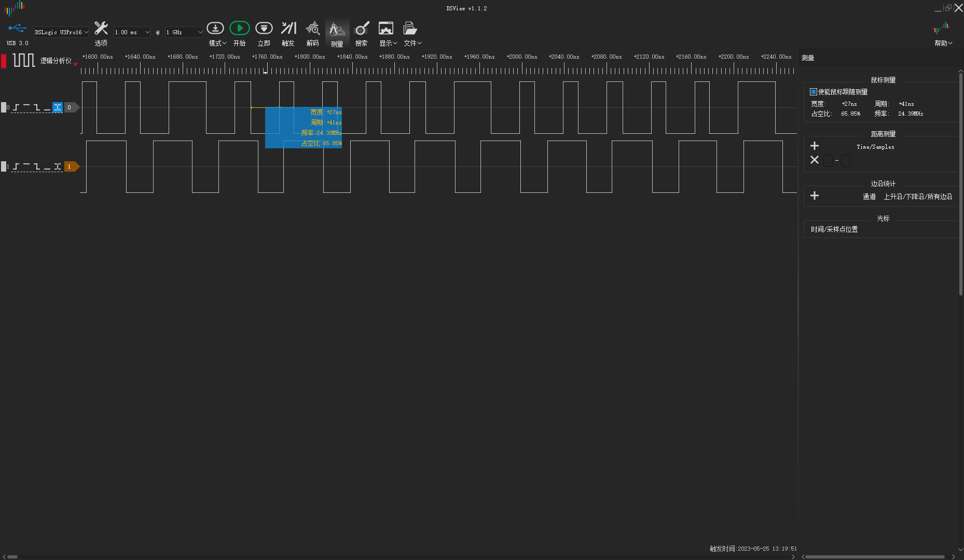The height and width of the screenshot is (560, 964).
Task: Click the 24.39MHz frequency value in panel
Action: [x=911, y=114]
